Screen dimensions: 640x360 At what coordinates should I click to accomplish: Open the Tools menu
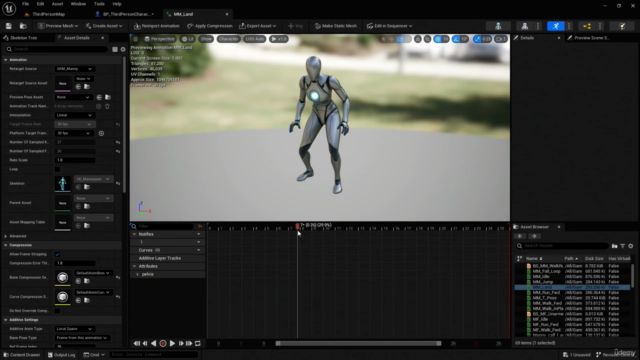[x=99, y=4]
